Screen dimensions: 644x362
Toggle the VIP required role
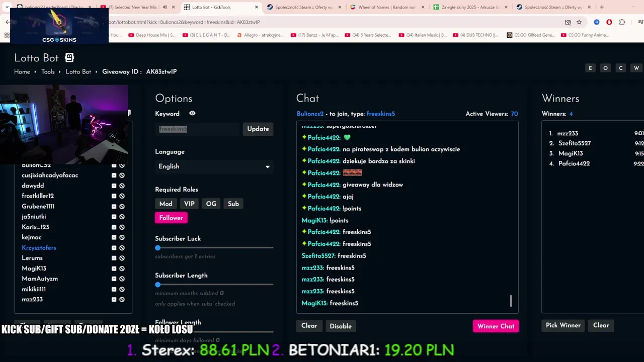click(189, 204)
